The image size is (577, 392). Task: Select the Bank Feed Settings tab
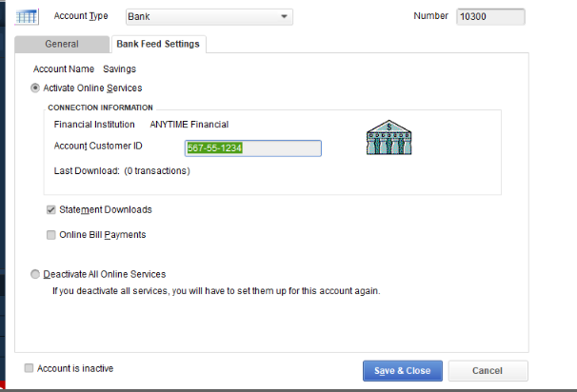pyautogui.click(x=157, y=44)
